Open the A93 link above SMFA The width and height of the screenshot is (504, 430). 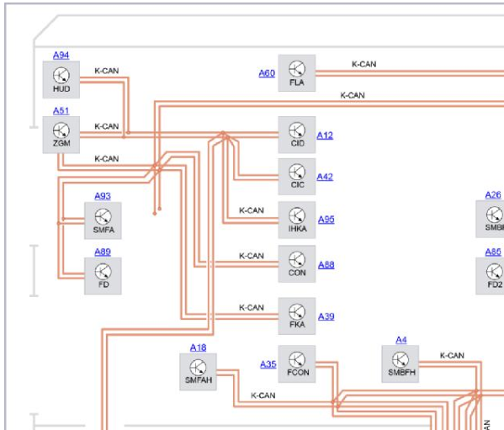103,196
